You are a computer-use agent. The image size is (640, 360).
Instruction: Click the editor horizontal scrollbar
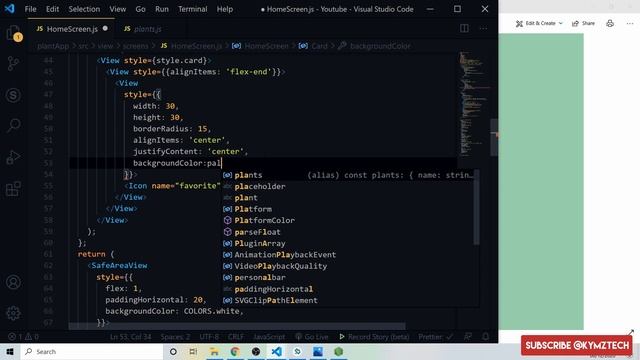coord(237,326)
